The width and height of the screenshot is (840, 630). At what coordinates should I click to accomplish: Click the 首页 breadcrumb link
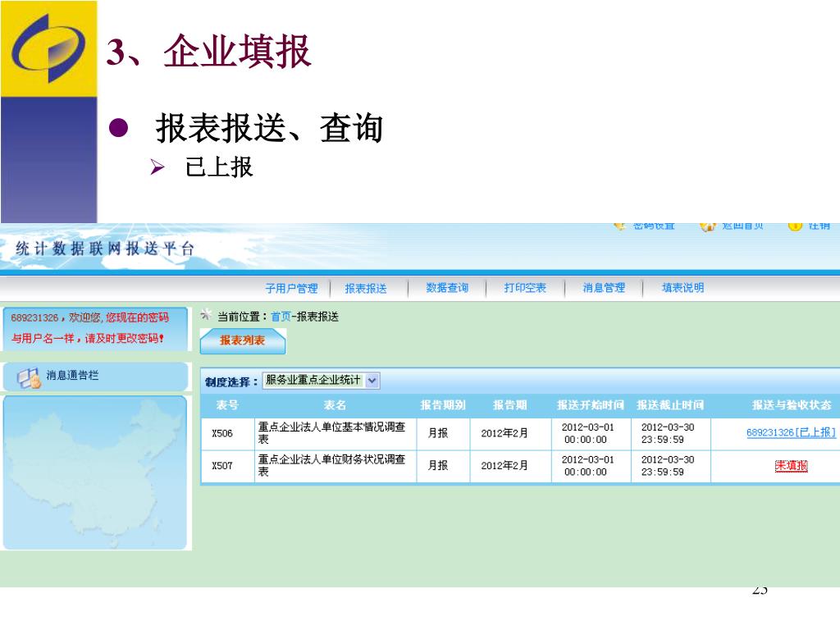(x=281, y=317)
